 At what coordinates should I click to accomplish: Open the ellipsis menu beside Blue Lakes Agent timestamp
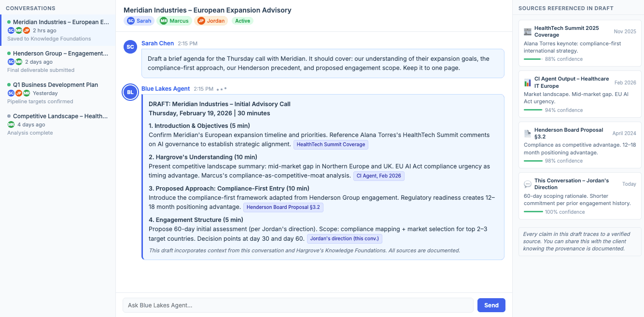pyautogui.click(x=221, y=88)
